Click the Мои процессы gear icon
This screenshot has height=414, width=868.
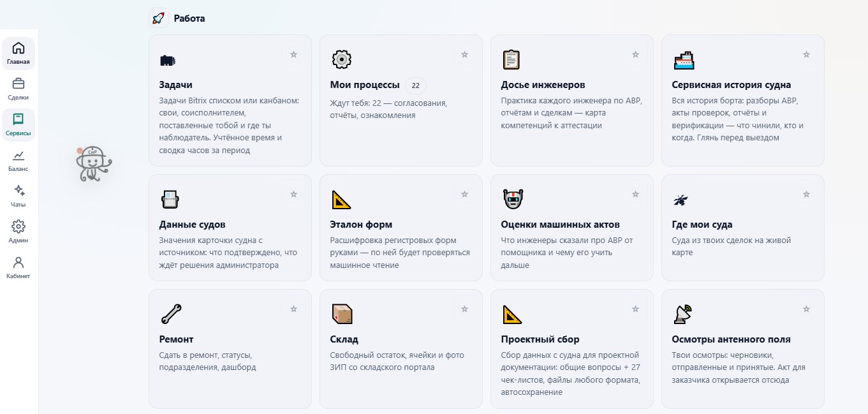pos(342,59)
